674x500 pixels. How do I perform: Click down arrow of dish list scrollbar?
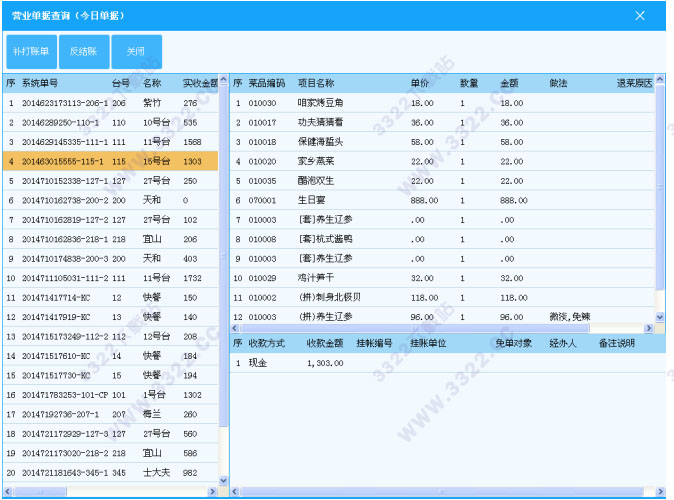click(660, 317)
